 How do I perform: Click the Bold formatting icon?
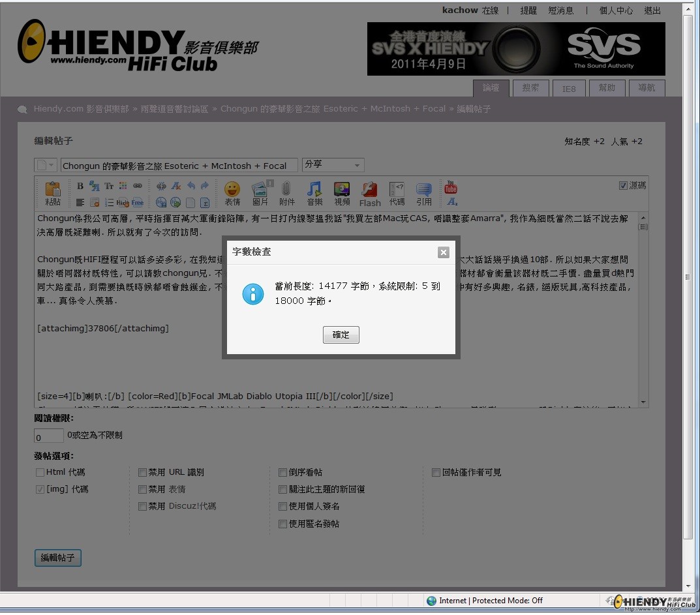pyautogui.click(x=80, y=186)
